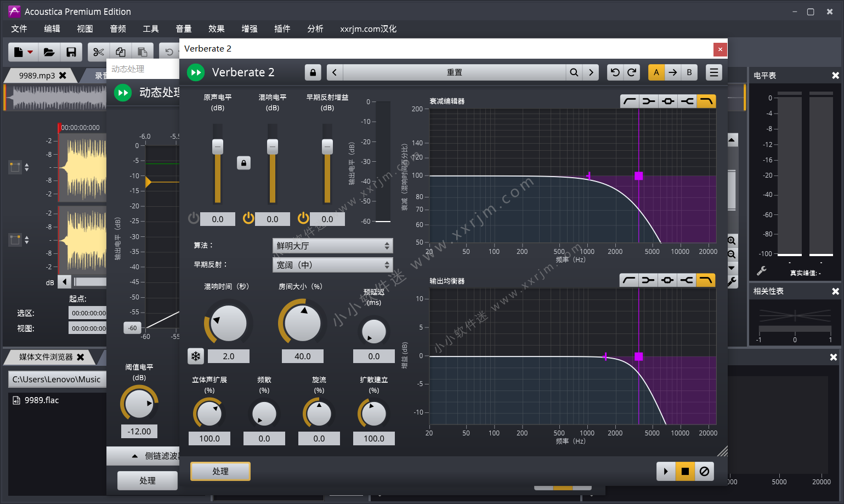844x504 pixels.
Task: Copy the selection from the main toolbar
Action: click(x=121, y=52)
